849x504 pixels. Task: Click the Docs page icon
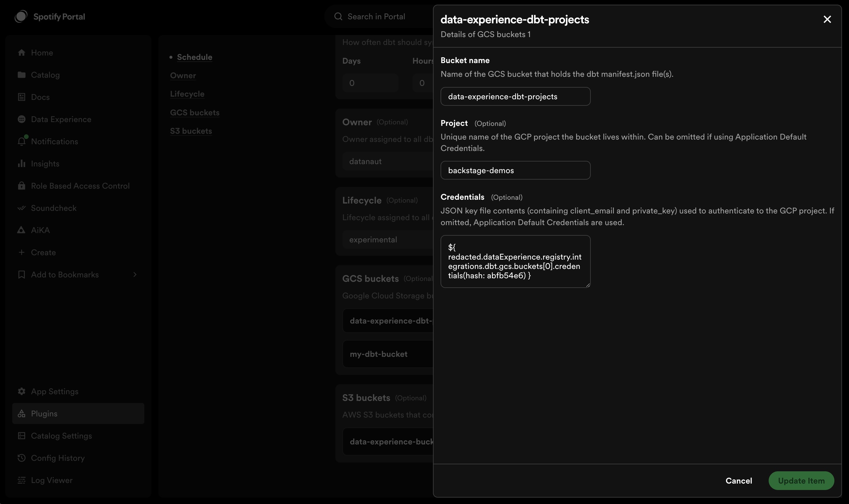21,97
